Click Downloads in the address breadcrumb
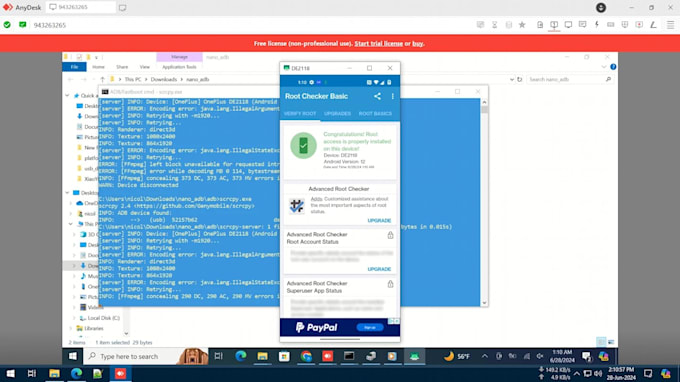The image size is (680, 382). tap(164, 80)
